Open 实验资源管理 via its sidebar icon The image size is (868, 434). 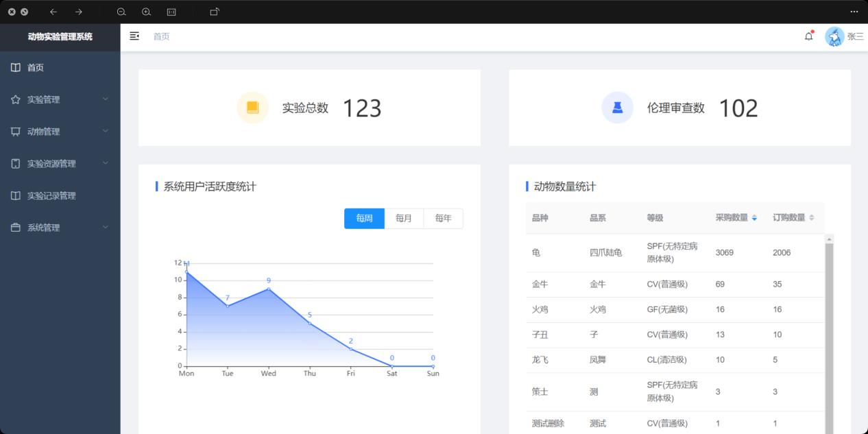click(16, 163)
